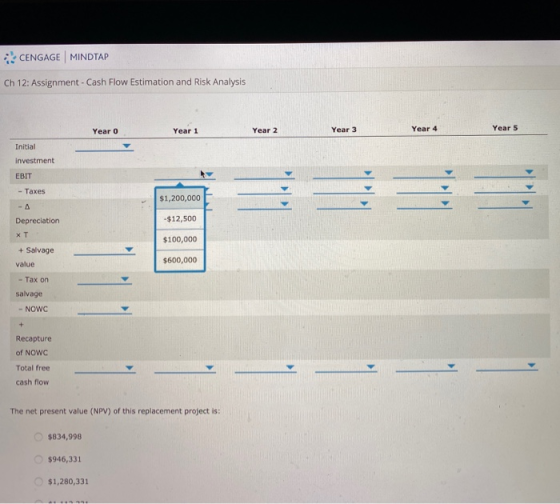Screen dimensions: 560x504
Task: Open the Initial investment Year 0 dropdown
Action: pyautogui.click(x=104, y=147)
